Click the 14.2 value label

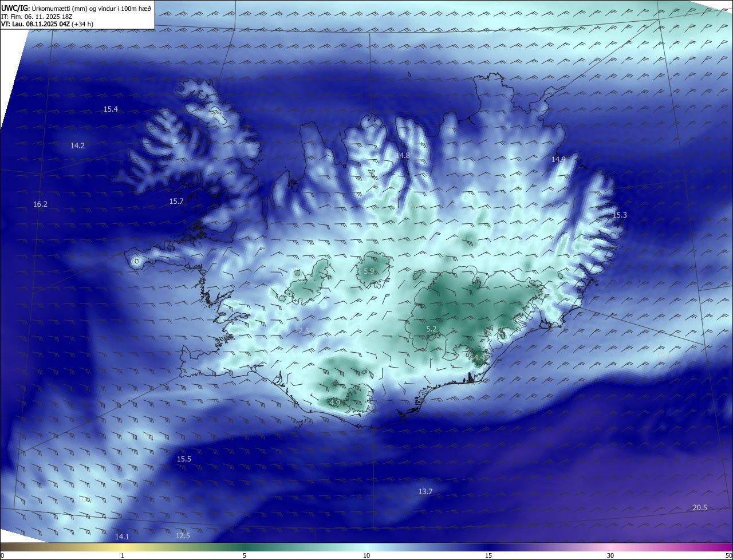(x=77, y=146)
